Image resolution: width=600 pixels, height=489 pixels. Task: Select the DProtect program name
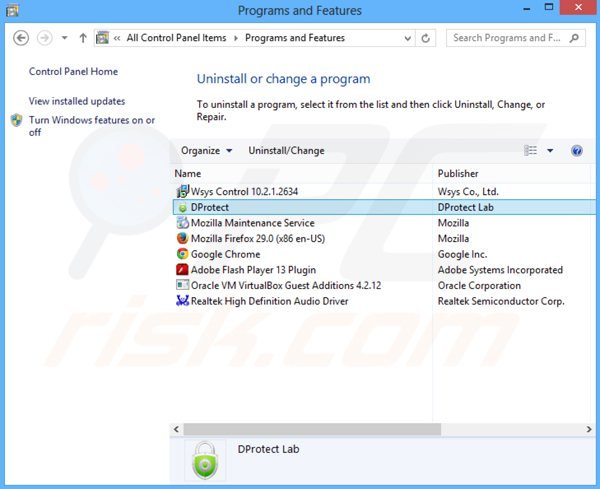[210, 207]
